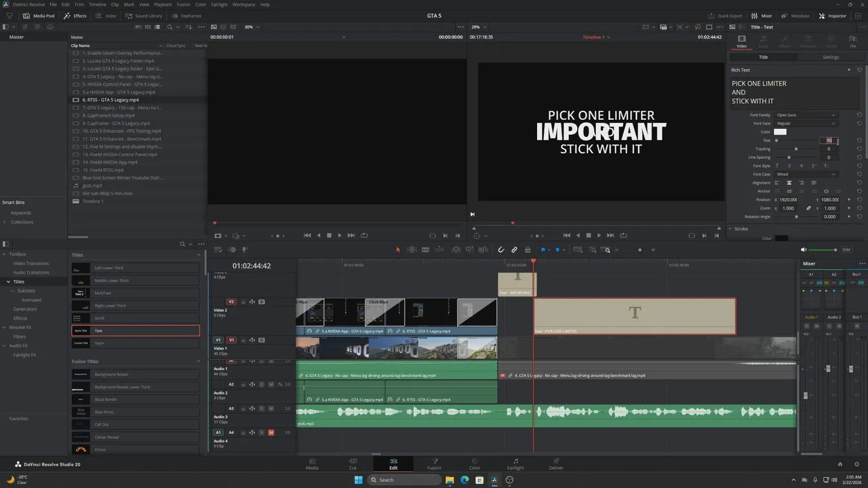
Task: Select the Selection Mode arrow tool
Action: click(398, 249)
